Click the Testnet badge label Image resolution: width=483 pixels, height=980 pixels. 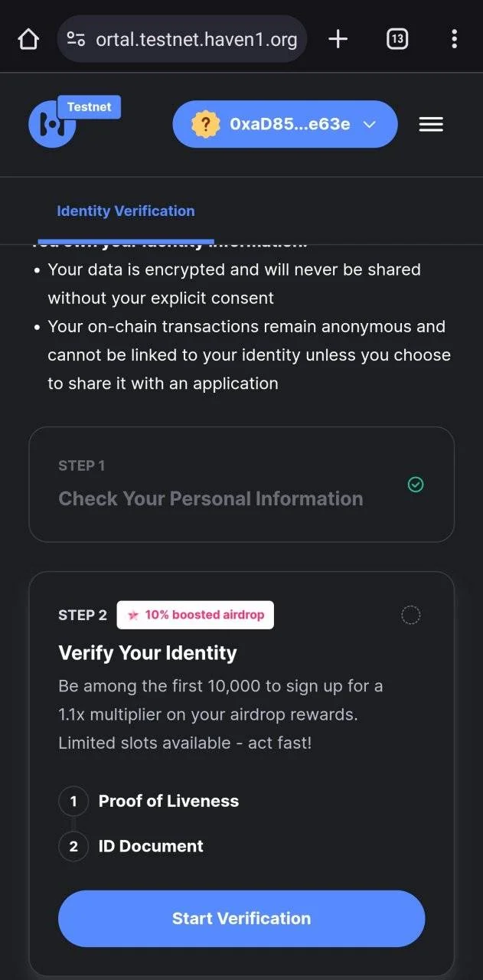click(x=89, y=107)
